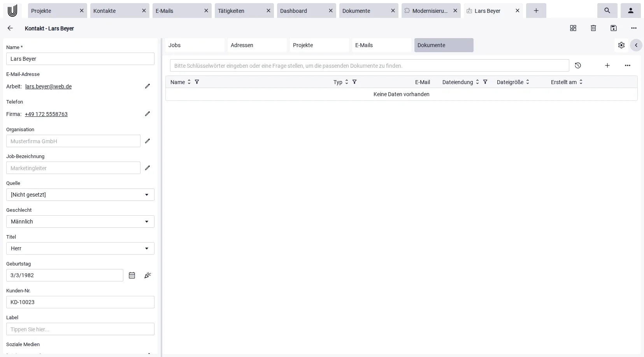644x357 pixels.
Task: Call the +49 172 5558763 link
Action: pyautogui.click(x=46, y=114)
